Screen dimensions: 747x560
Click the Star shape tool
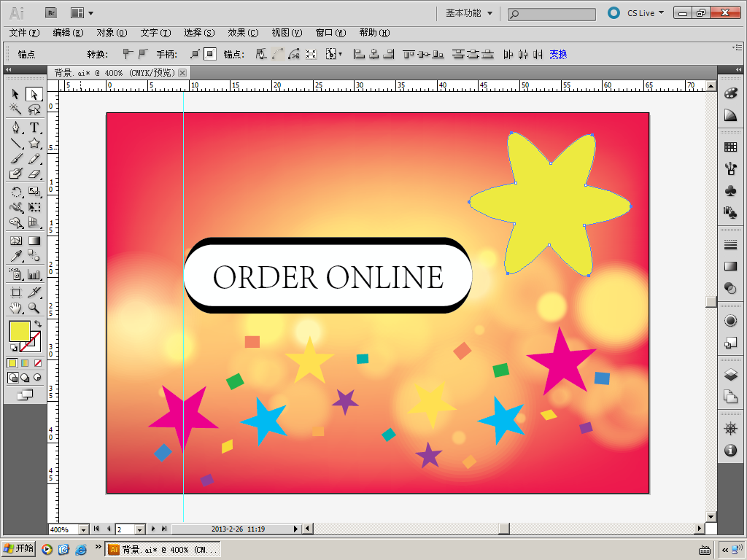coord(34,144)
